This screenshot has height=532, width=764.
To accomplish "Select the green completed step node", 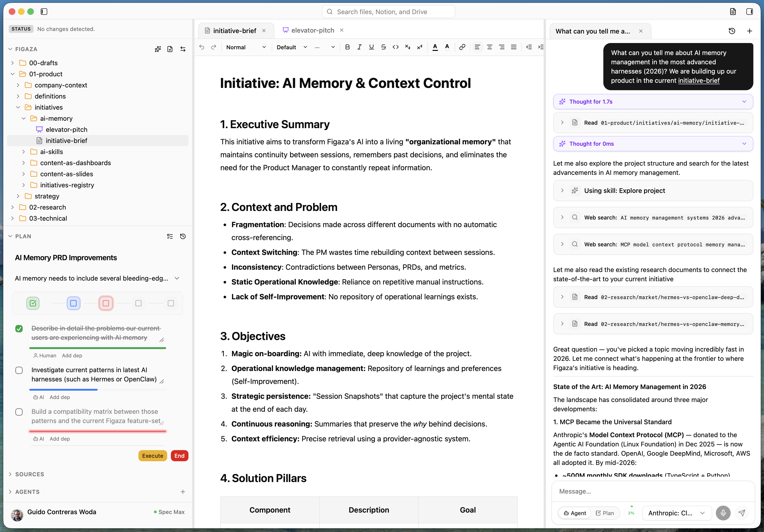I will pos(33,303).
